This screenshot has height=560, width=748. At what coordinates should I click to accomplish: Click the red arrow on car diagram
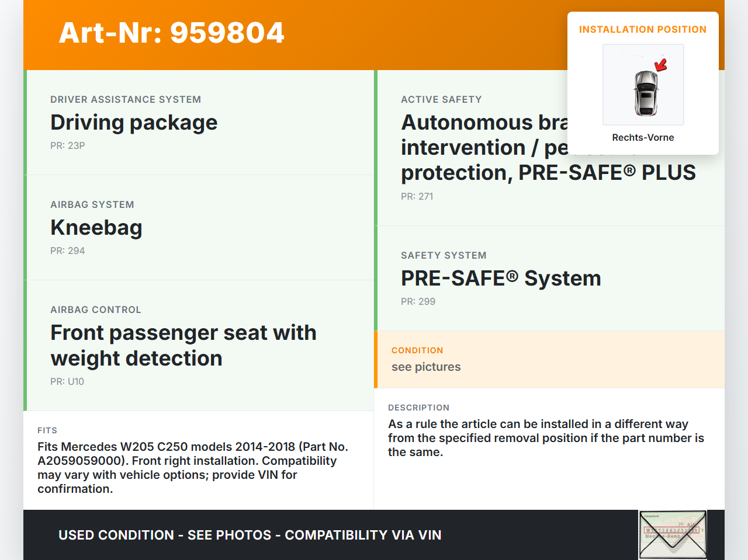[x=661, y=65]
